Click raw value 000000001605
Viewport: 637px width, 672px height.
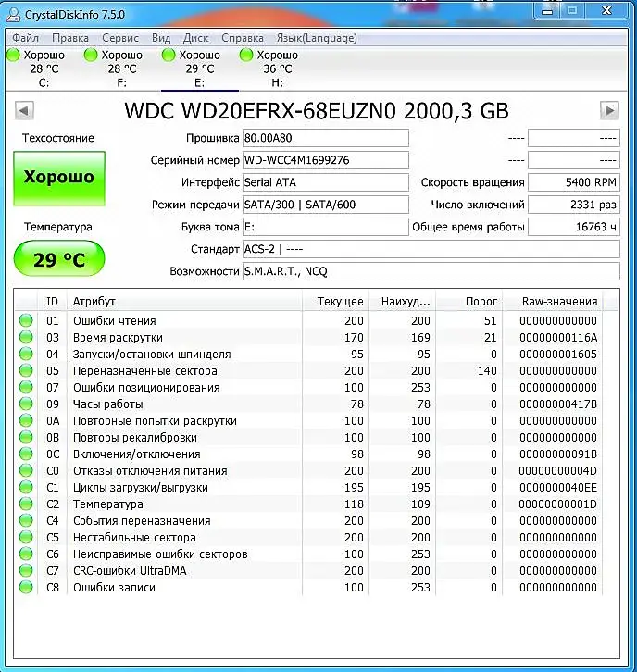pyautogui.click(x=558, y=355)
